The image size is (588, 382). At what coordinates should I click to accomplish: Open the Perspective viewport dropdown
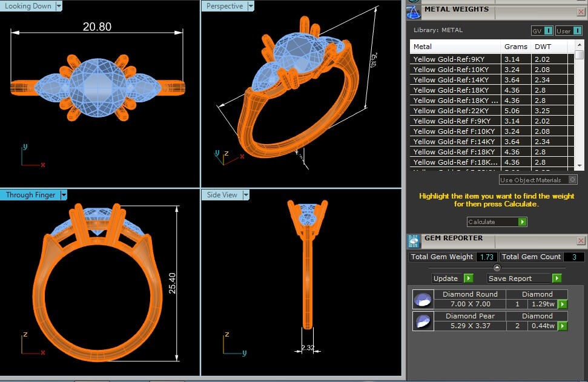250,6
